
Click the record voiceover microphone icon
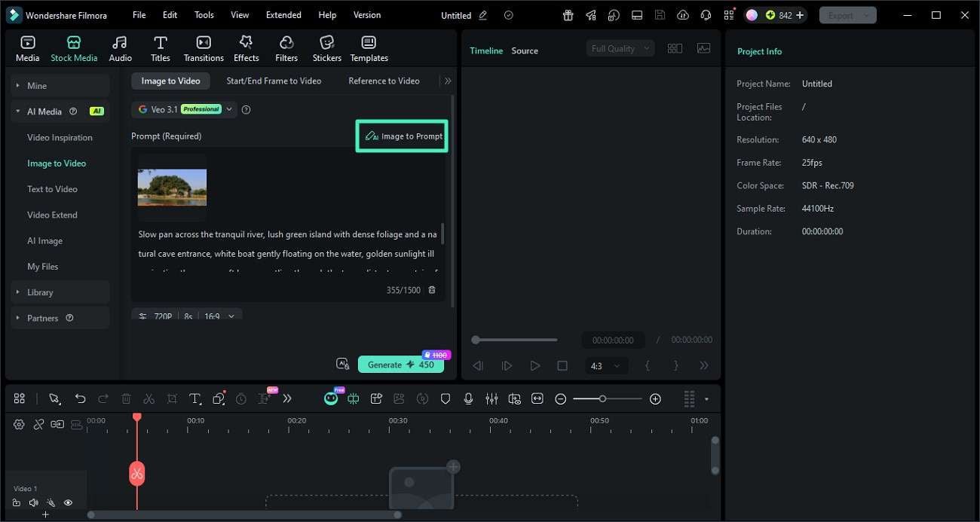pos(468,398)
